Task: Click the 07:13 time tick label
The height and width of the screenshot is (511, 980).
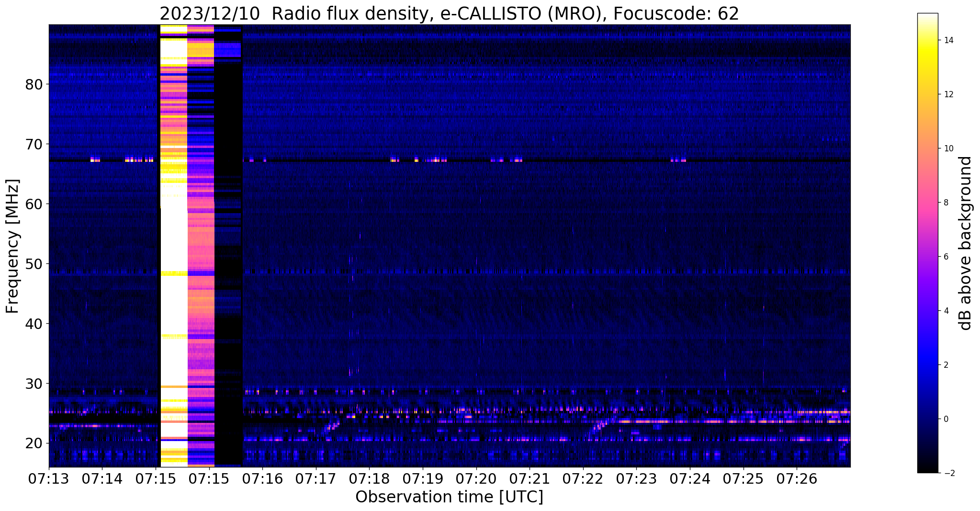Action: tap(49, 479)
